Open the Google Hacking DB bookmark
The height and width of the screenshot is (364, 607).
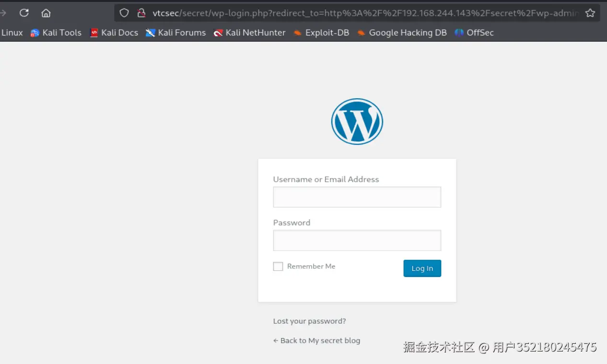[402, 33]
